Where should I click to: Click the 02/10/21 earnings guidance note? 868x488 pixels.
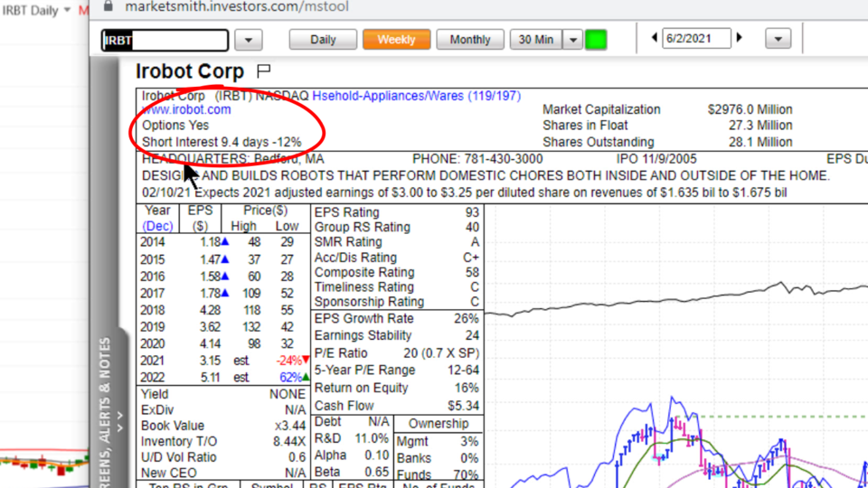[x=465, y=193]
